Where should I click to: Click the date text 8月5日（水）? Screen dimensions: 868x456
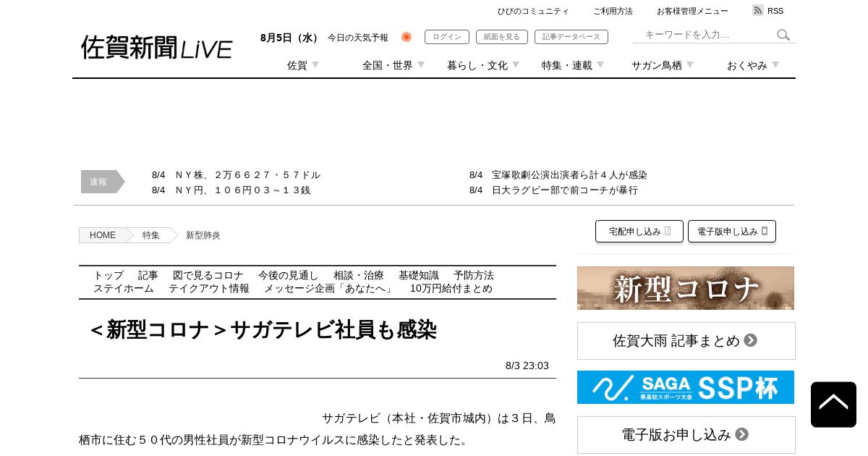pos(291,38)
